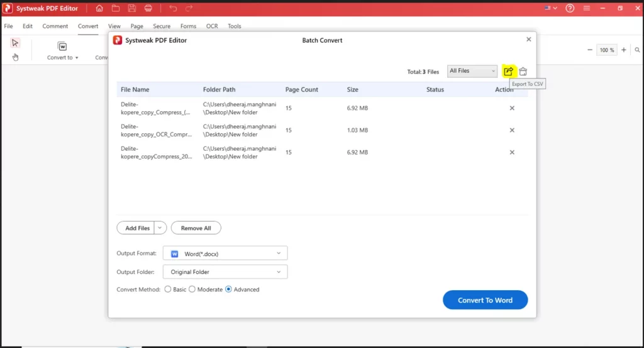Open the Page tab

(x=136, y=26)
